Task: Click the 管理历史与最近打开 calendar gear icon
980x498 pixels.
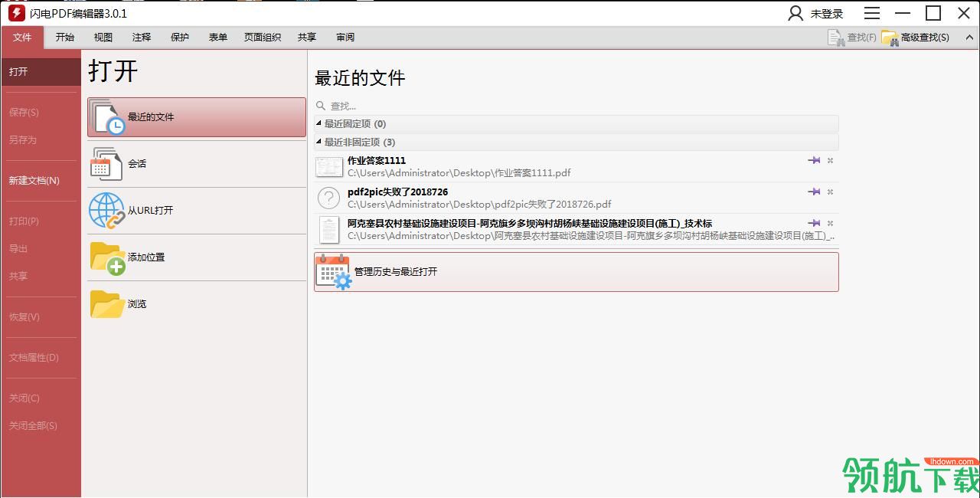Action: (334, 272)
